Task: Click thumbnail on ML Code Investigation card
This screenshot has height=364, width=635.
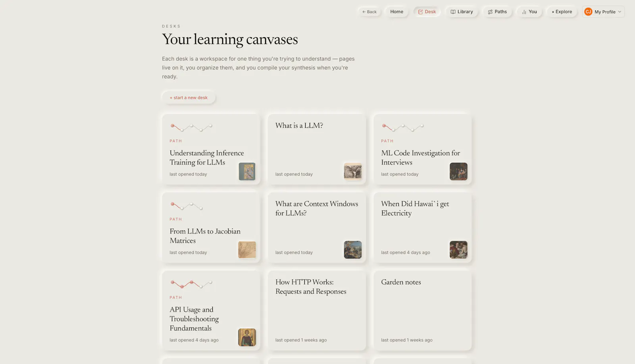Action: pos(458,171)
